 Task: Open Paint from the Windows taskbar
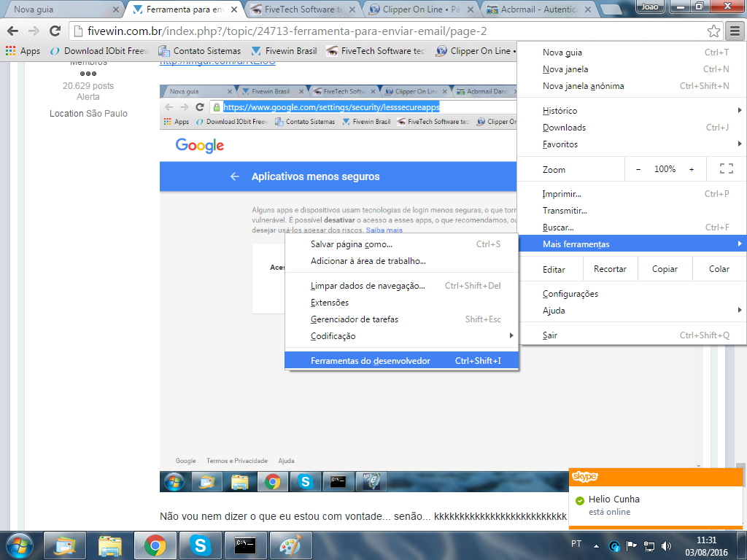pos(290,545)
